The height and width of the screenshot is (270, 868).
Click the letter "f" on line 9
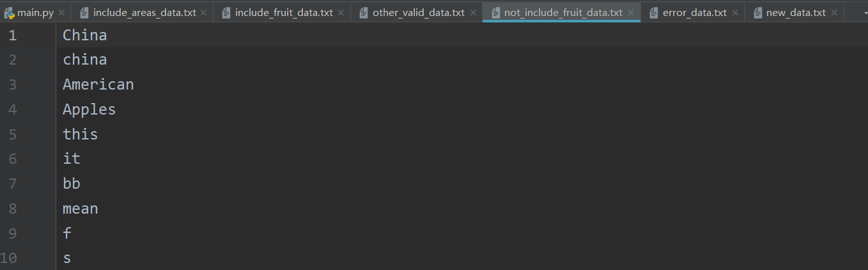click(67, 234)
